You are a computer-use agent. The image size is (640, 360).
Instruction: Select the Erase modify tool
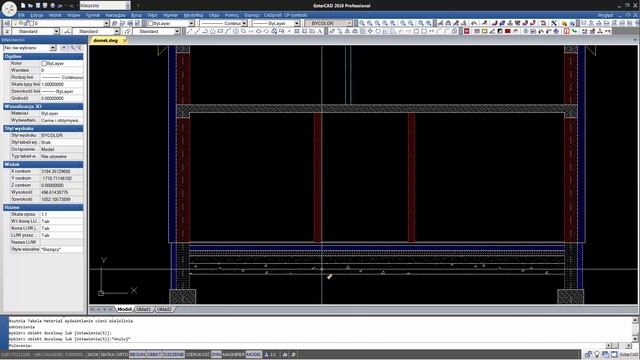(x=332, y=31)
